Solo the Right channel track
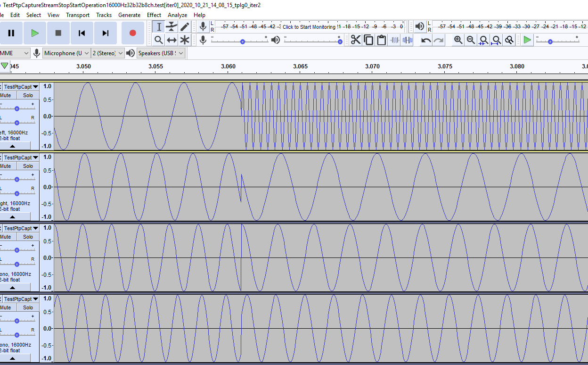 click(x=28, y=166)
